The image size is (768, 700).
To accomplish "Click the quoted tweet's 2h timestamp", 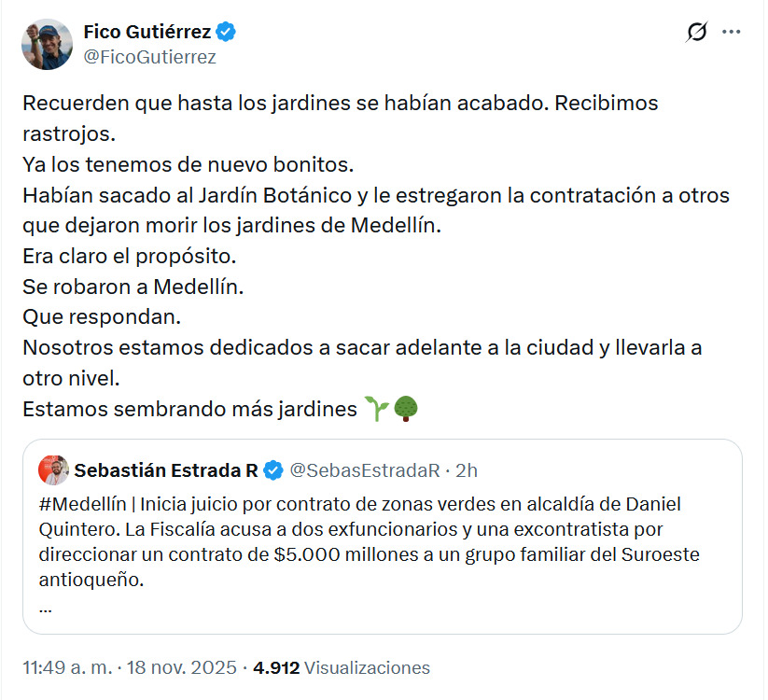I will [x=465, y=470].
